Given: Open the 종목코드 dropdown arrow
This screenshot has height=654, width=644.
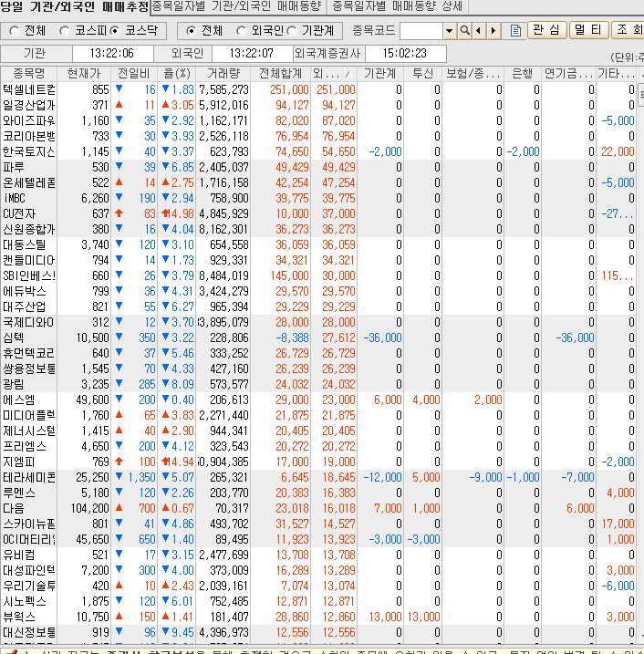Looking at the screenshot, I should click(x=449, y=30).
